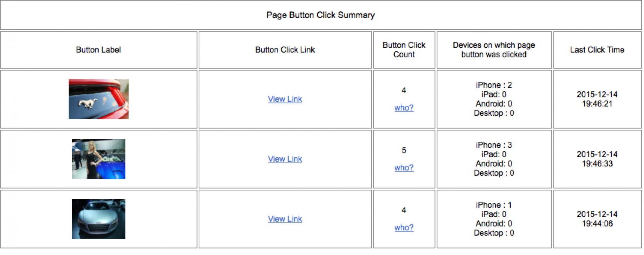Screen dimensions: 644x255
Task: Click the Button Click Count column header
Action: click(404, 50)
